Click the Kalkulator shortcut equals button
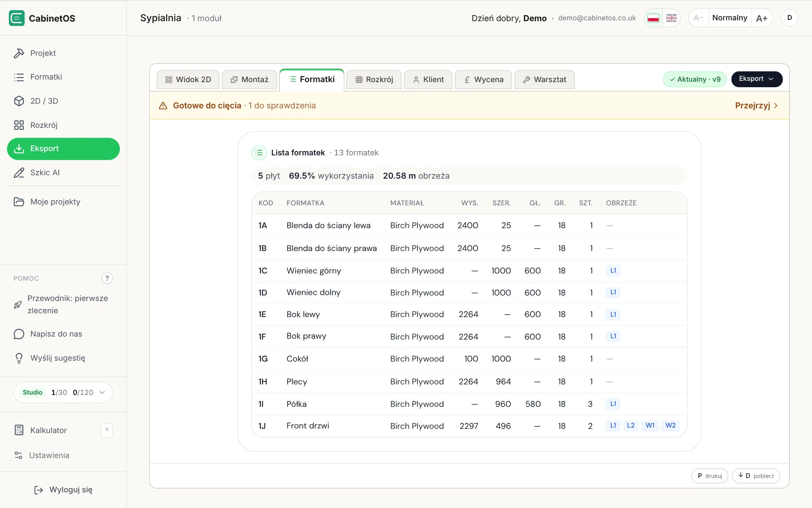The height and width of the screenshot is (508, 812). [107, 430]
